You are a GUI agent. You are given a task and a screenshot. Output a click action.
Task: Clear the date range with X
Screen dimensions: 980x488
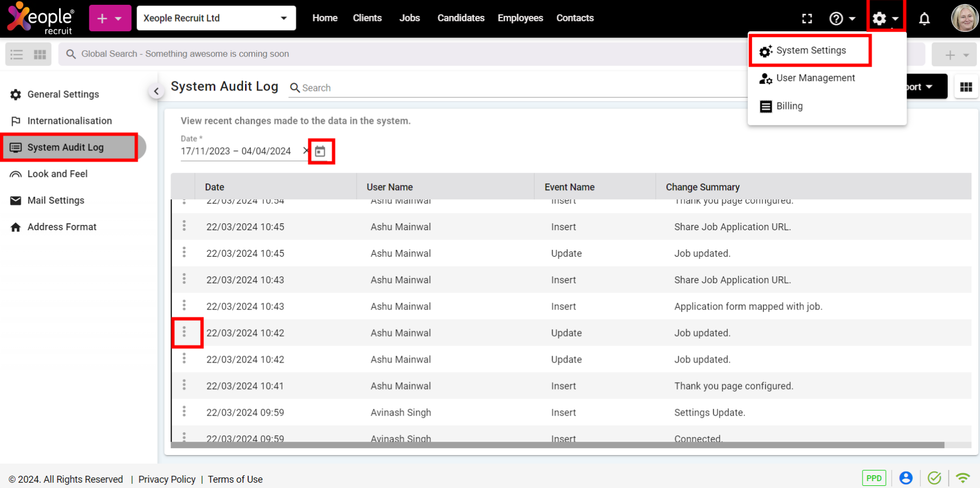pos(306,151)
